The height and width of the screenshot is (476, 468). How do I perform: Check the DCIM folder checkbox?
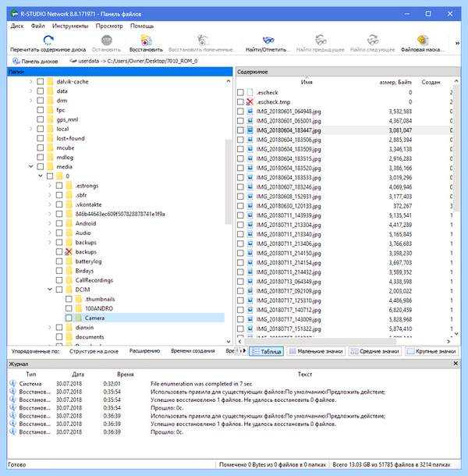coord(59,290)
